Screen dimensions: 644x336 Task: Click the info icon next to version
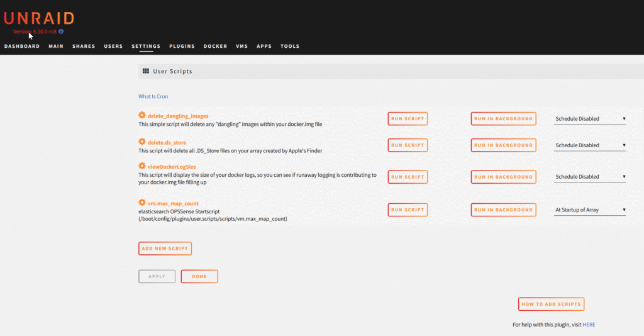(x=61, y=31)
